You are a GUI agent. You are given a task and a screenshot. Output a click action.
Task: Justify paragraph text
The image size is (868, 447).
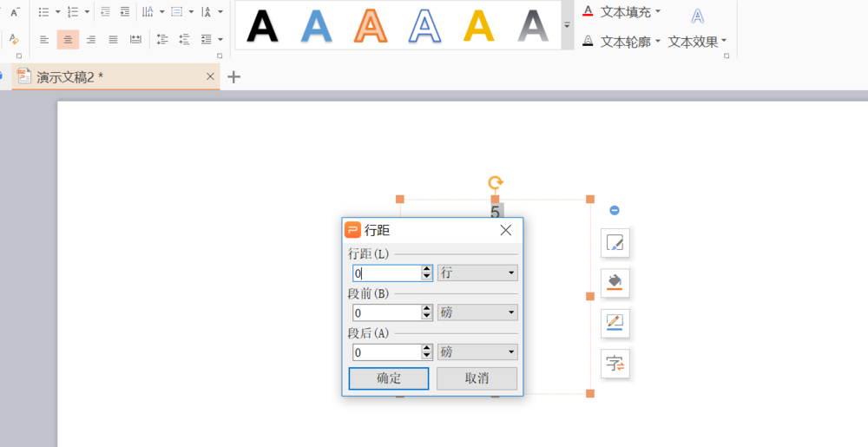(113, 39)
